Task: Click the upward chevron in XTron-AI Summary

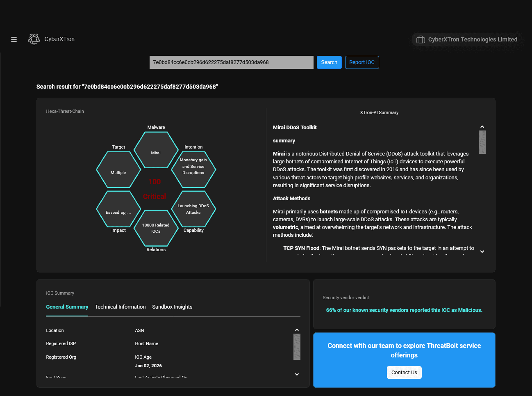Action: (482, 126)
